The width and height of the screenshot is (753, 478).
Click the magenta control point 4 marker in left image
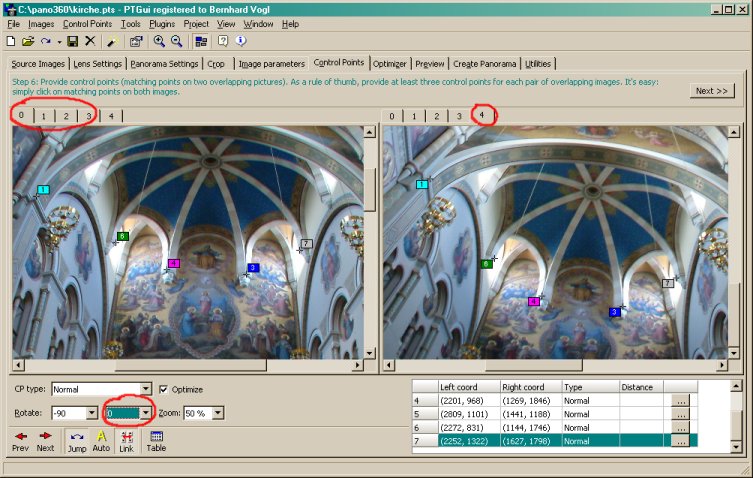(173, 263)
